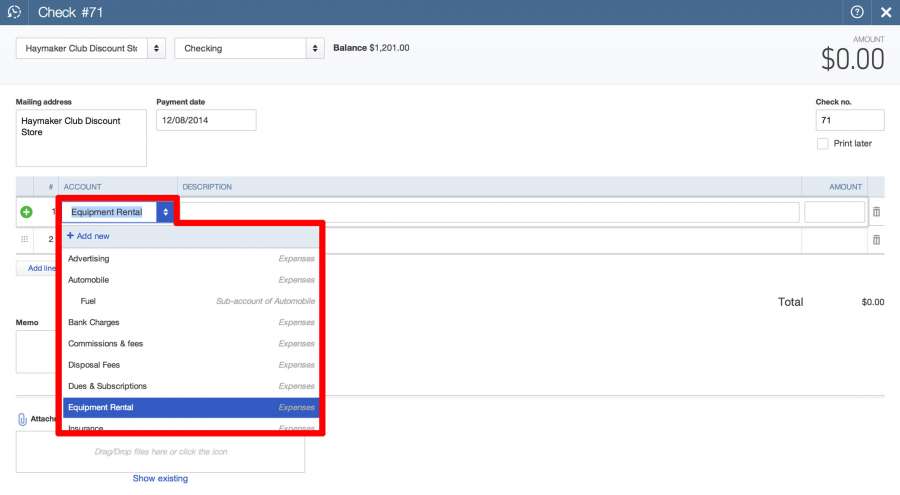Click the recent transactions clock icon
900x495 pixels.
[x=14, y=12]
